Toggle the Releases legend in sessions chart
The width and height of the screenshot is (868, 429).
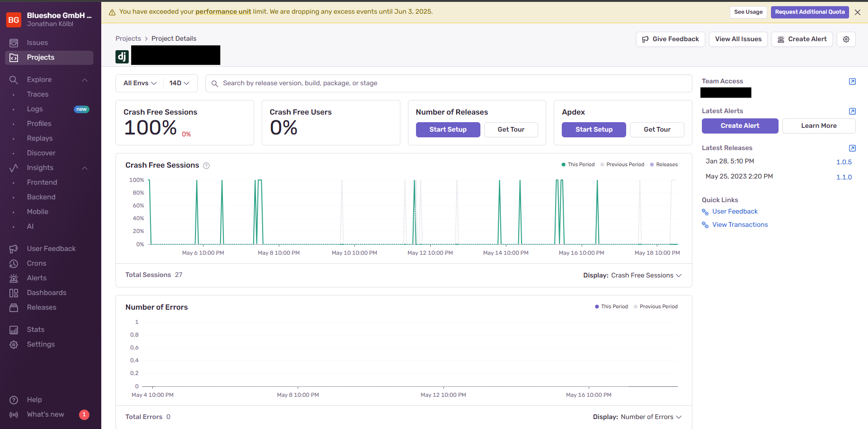click(x=664, y=164)
